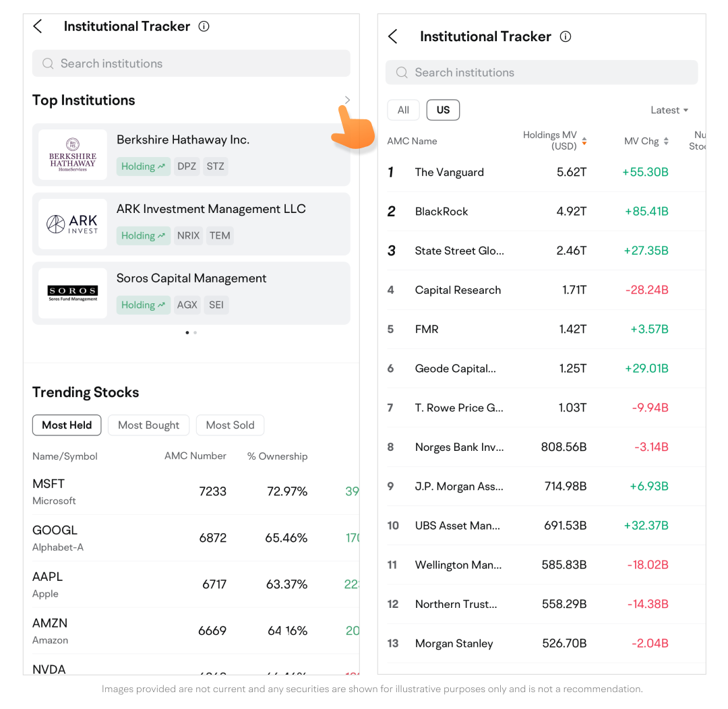Open the Latest period dropdown

pos(669,110)
